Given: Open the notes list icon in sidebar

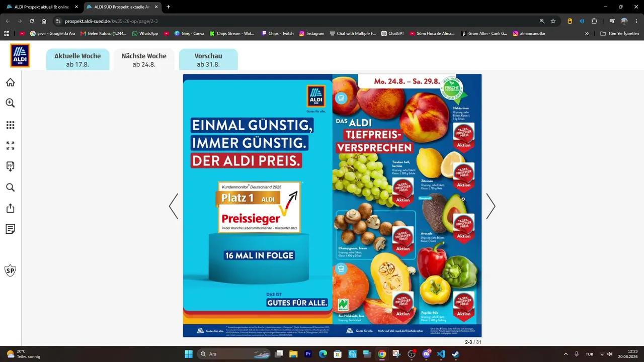Looking at the screenshot, I should tap(10, 229).
